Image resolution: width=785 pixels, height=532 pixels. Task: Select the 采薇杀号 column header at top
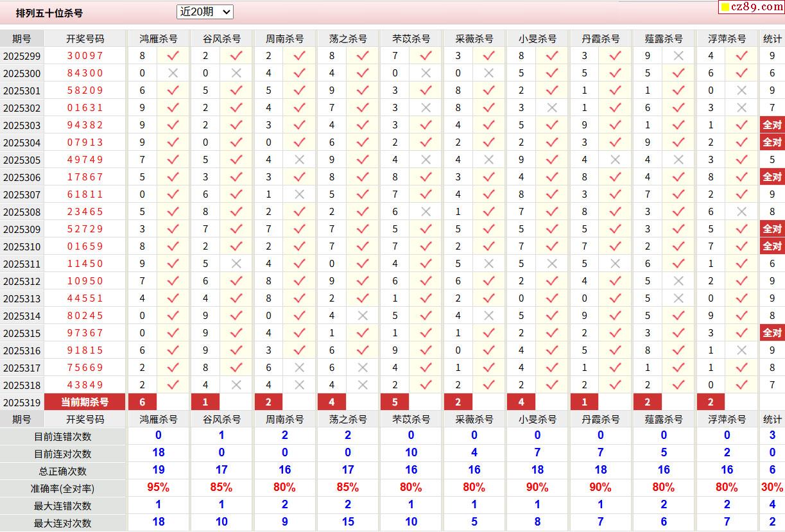pyautogui.click(x=474, y=39)
